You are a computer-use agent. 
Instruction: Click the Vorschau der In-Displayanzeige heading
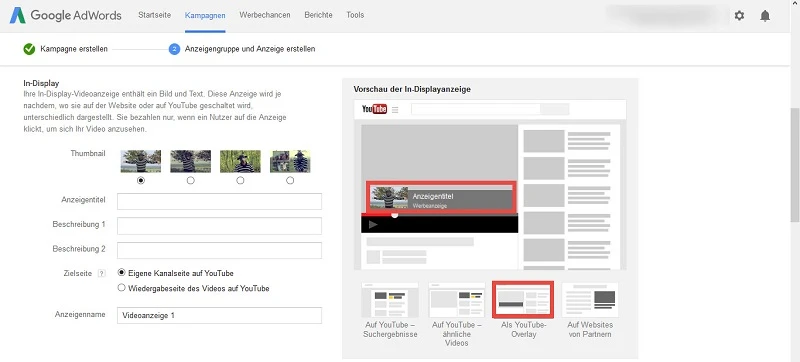tap(412, 89)
